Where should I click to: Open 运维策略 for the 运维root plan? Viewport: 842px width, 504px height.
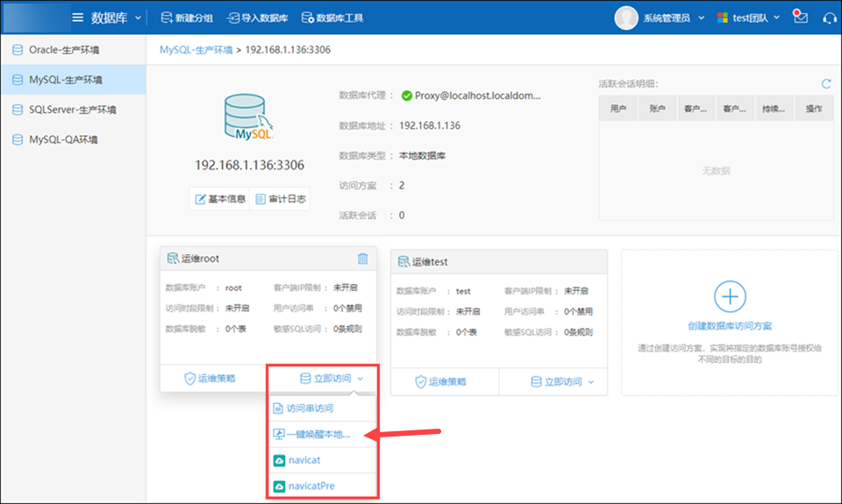pos(210,379)
